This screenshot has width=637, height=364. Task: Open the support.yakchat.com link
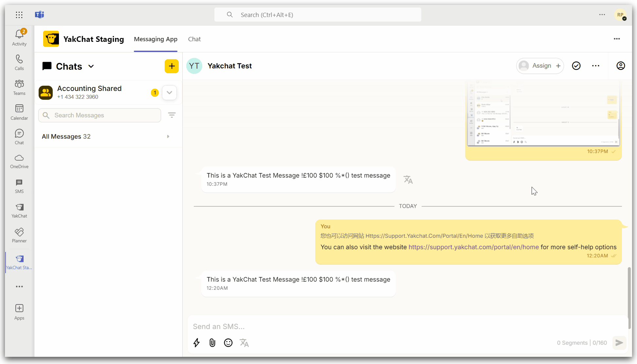tap(473, 247)
